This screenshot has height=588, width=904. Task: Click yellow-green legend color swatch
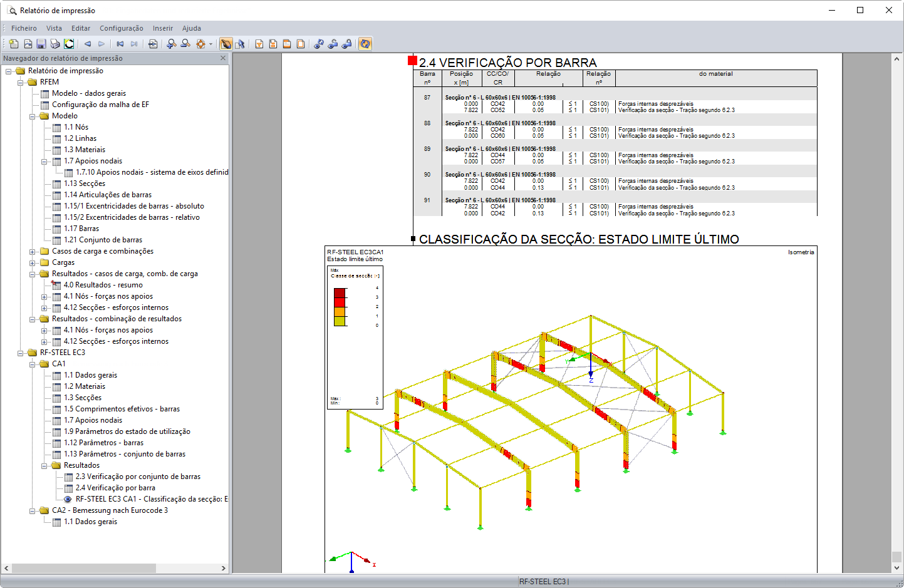click(340, 321)
